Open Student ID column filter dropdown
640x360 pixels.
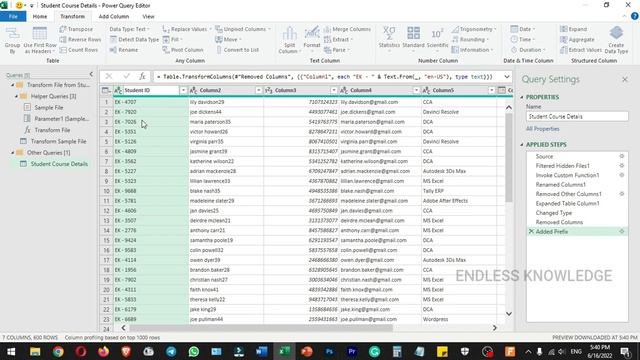183,90
